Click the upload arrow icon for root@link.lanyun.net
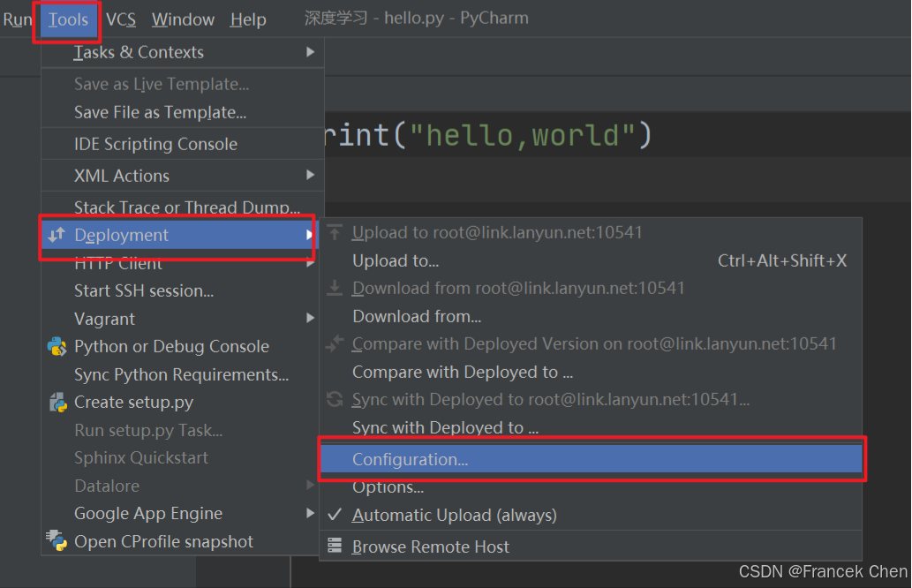This screenshot has height=588, width=912. click(335, 233)
